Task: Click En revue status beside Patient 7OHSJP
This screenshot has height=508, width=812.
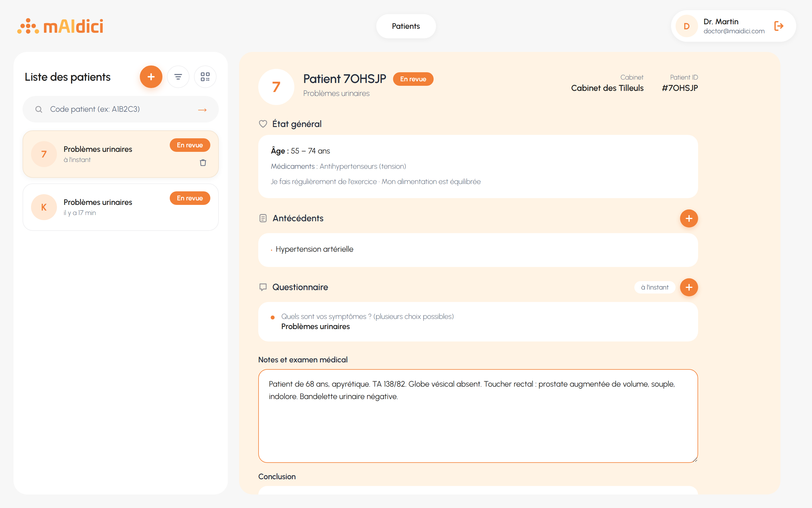Action: tap(413, 79)
